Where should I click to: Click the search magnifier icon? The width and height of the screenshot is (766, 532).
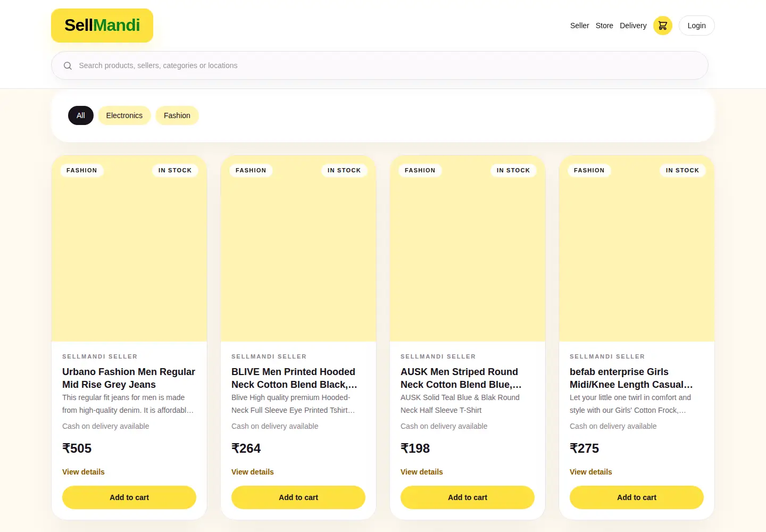pyautogui.click(x=68, y=65)
